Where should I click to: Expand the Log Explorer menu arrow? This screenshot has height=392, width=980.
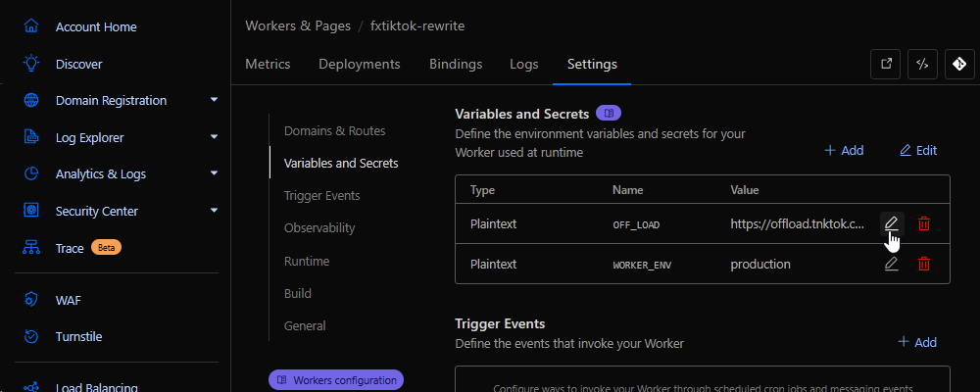coord(215,137)
